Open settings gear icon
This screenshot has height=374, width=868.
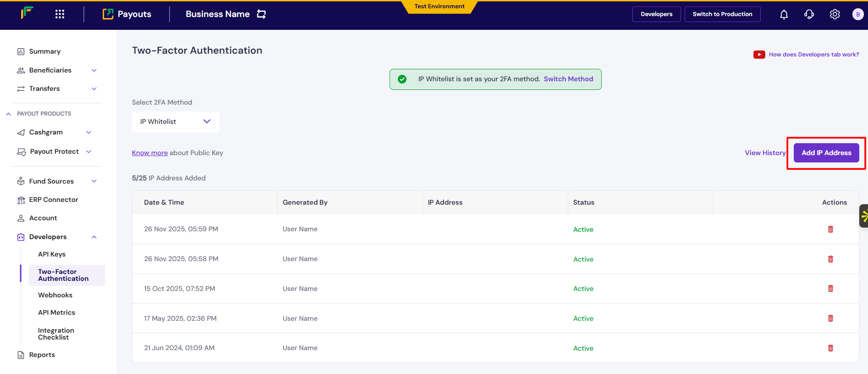point(835,15)
